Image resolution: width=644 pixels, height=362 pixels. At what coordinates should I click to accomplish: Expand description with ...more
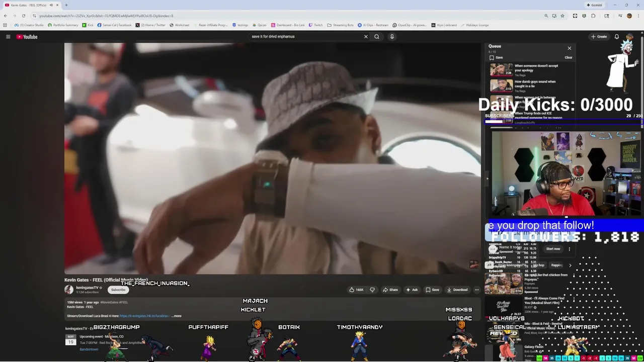click(177, 316)
